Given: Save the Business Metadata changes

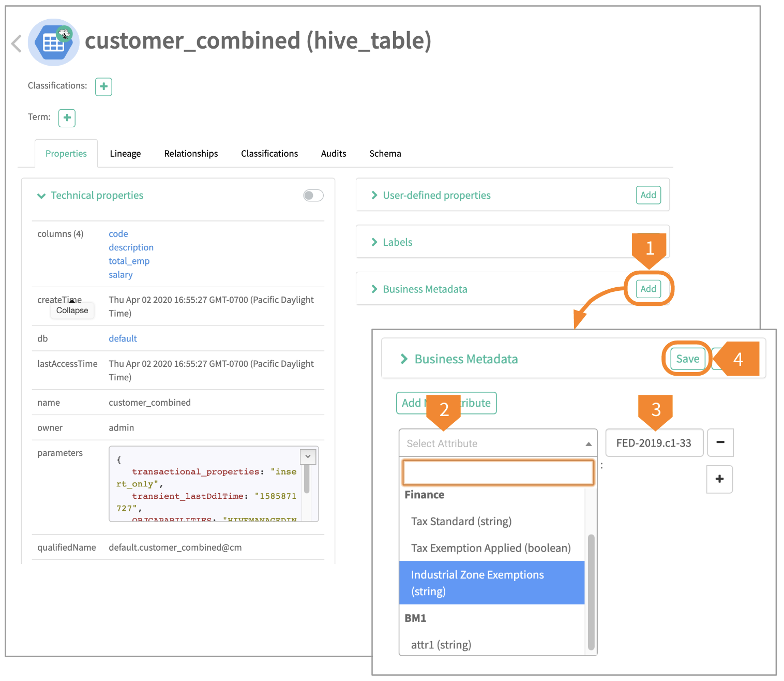Looking at the screenshot, I should [687, 359].
